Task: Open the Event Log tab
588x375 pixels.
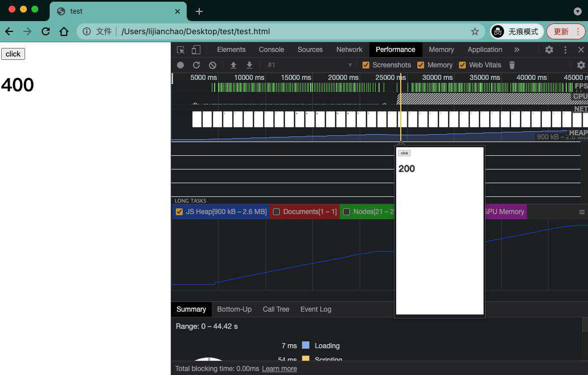Action: click(x=316, y=309)
